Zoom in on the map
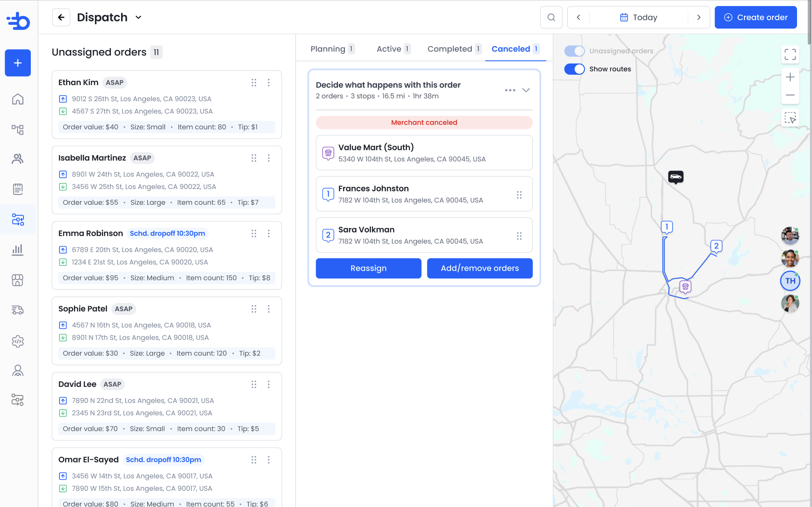Viewport: 812px width, 507px height. pyautogui.click(x=790, y=77)
